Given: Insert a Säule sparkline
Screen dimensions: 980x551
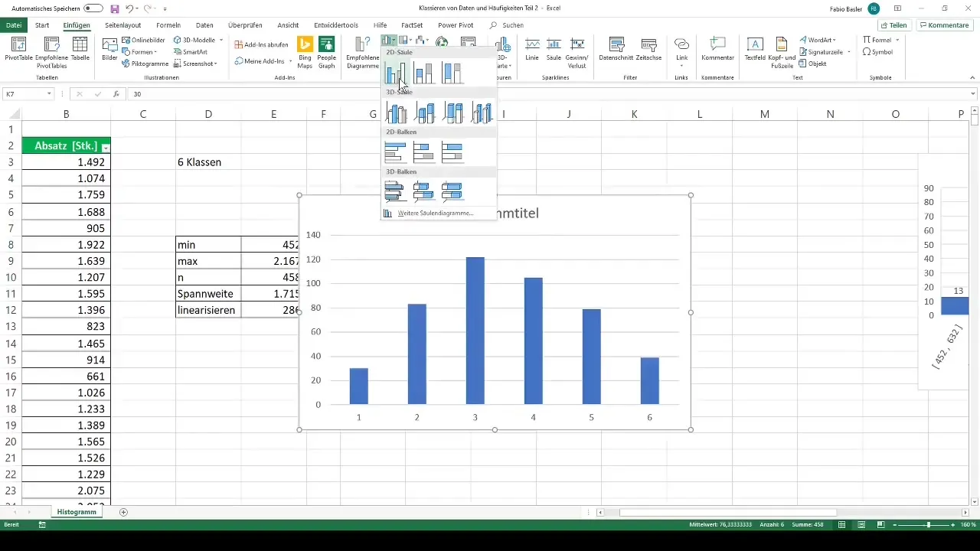Looking at the screenshot, I should pyautogui.click(x=553, y=50).
